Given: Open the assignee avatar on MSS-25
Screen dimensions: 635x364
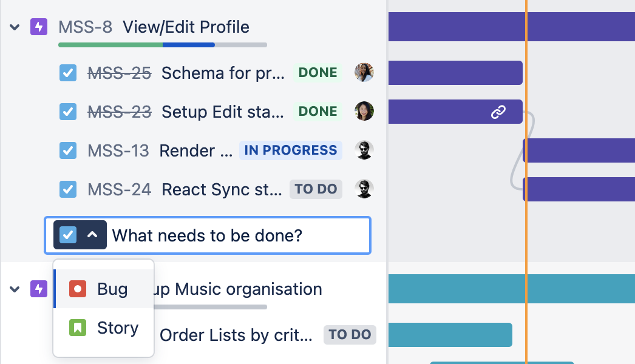Looking at the screenshot, I should click(x=364, y=72).
